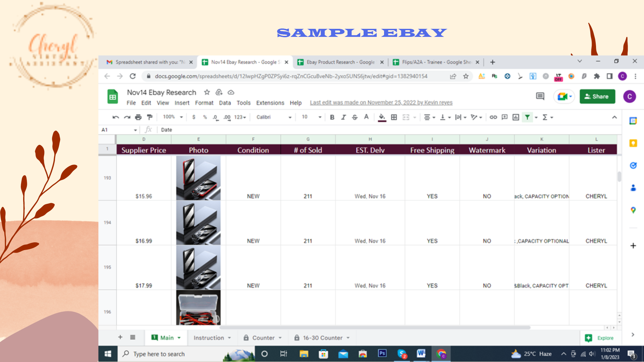The image size is (644, 362).
Task: Switch to the Instruction sheet tab
Action: point(209,338)
